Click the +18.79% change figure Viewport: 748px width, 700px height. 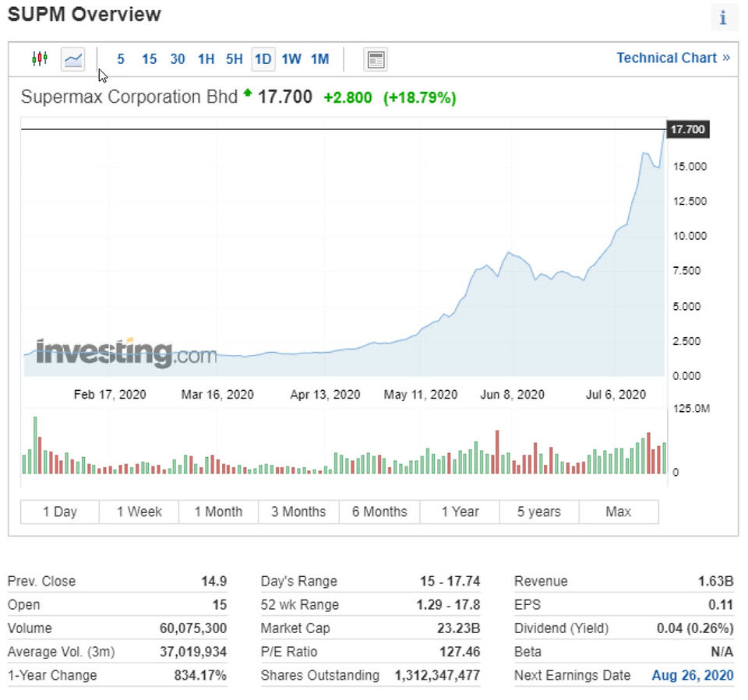[420, 98]
